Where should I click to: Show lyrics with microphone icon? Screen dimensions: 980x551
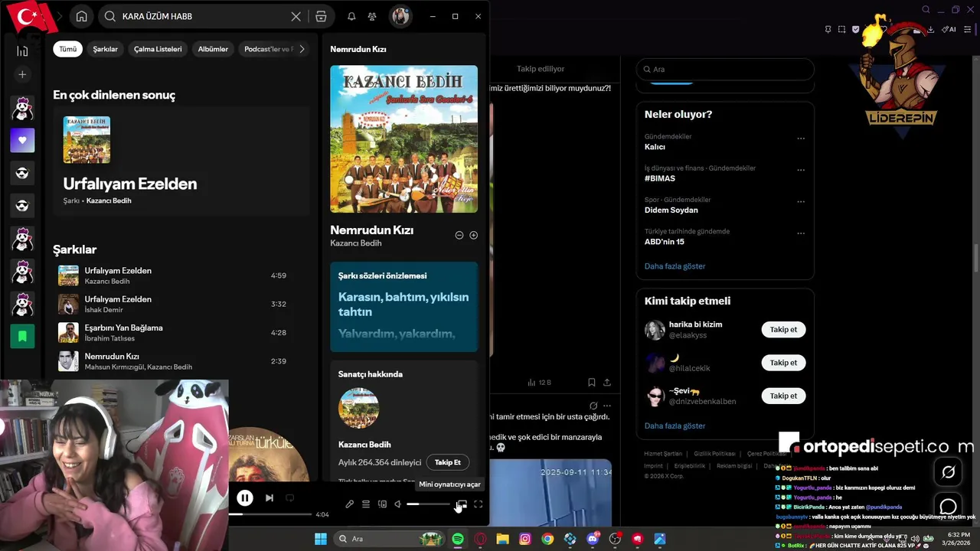[x=349, y=504]
